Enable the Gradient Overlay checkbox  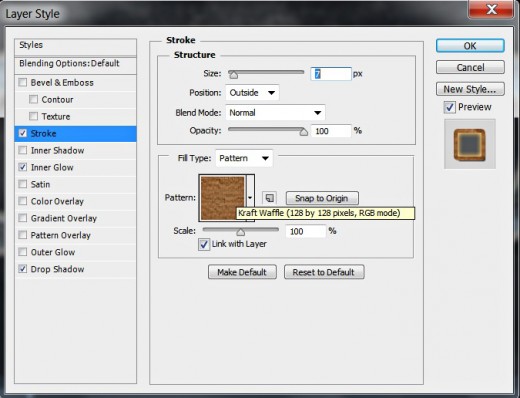[23, 218]
